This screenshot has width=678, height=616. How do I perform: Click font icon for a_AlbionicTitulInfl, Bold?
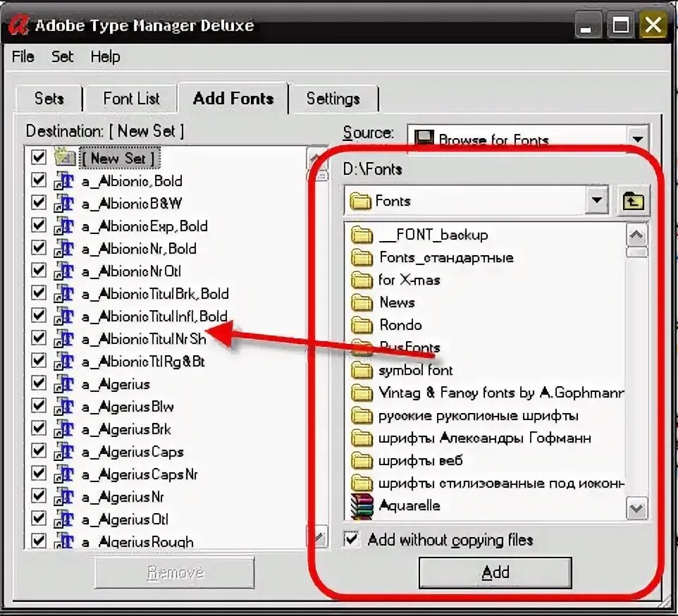(x=64, y=316)
